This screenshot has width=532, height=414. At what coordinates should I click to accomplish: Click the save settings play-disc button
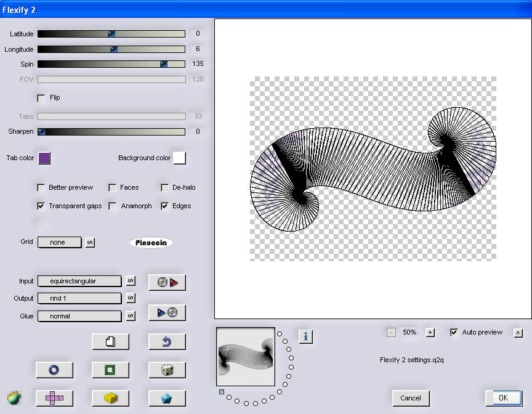tap(167, 312)
